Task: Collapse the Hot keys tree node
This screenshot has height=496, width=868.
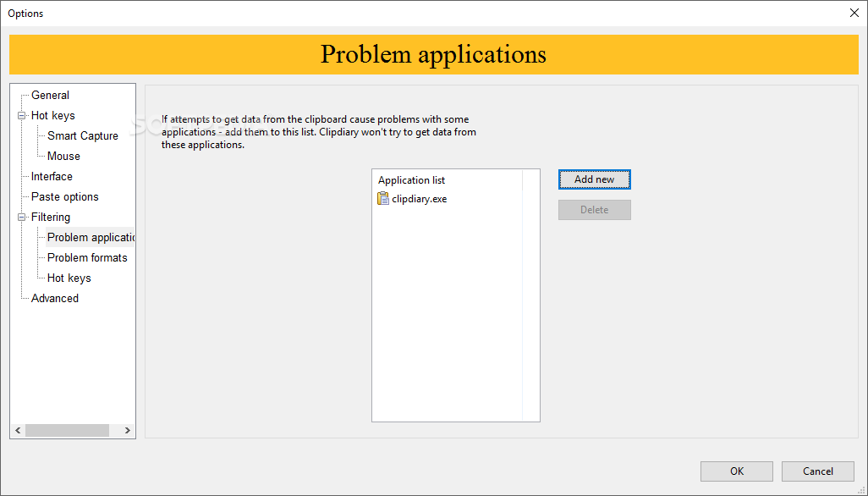Action: (x=22, y=116)
